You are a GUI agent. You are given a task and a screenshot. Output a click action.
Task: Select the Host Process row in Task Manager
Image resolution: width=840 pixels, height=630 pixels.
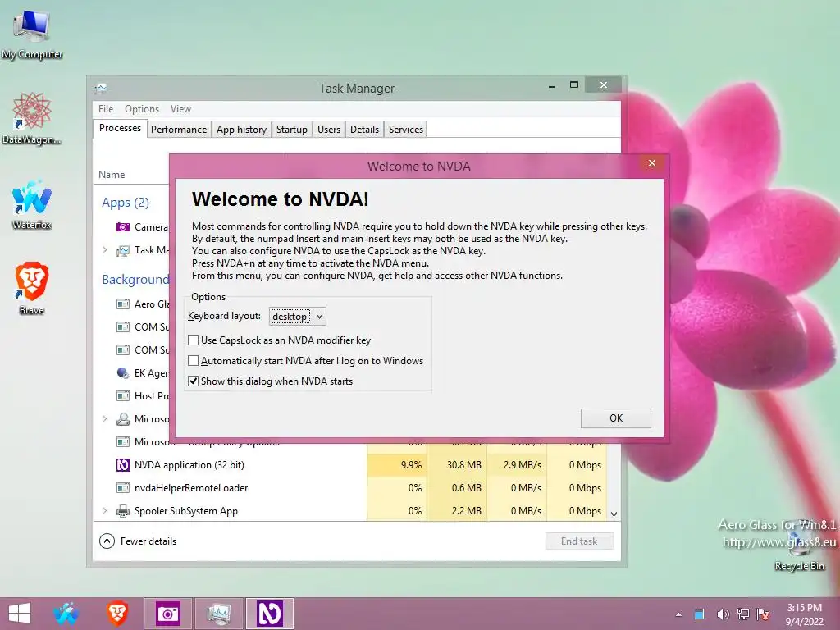click(132, 396)
